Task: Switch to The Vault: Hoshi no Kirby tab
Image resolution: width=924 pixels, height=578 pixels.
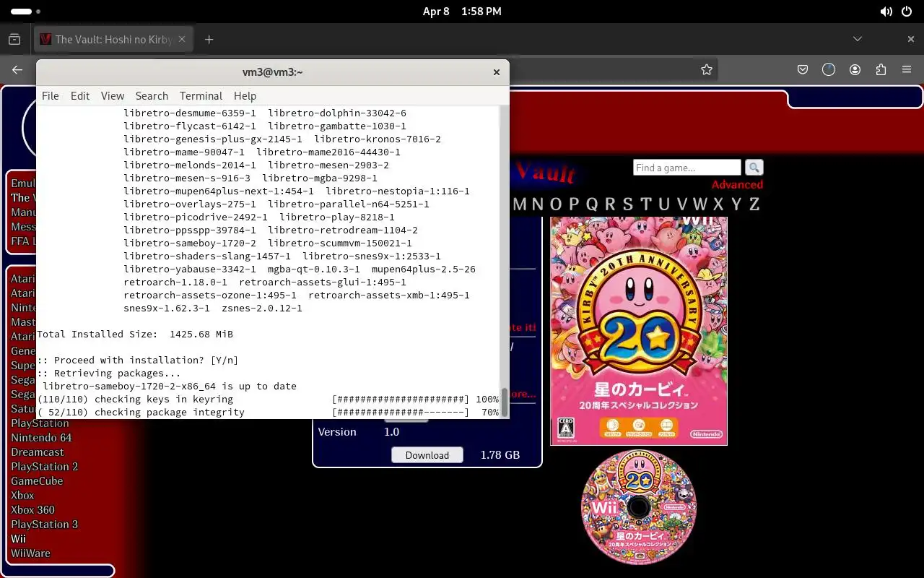Action: [113, 39]
